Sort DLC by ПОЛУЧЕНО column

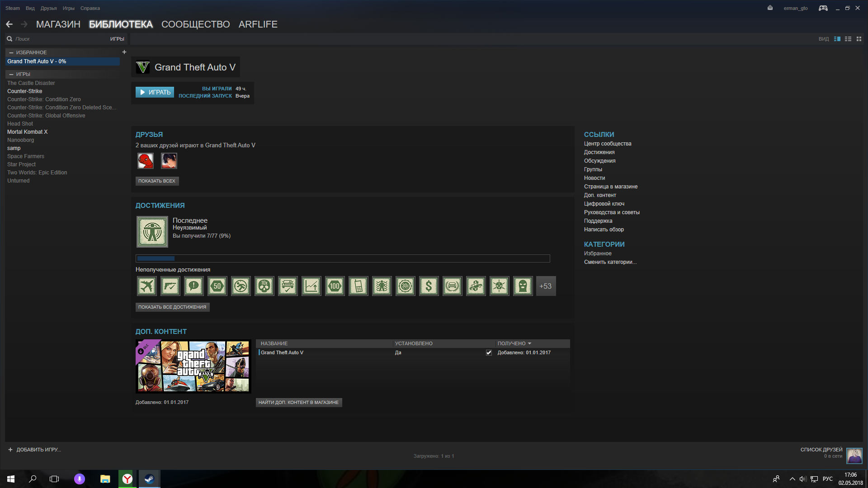point(514,343)
